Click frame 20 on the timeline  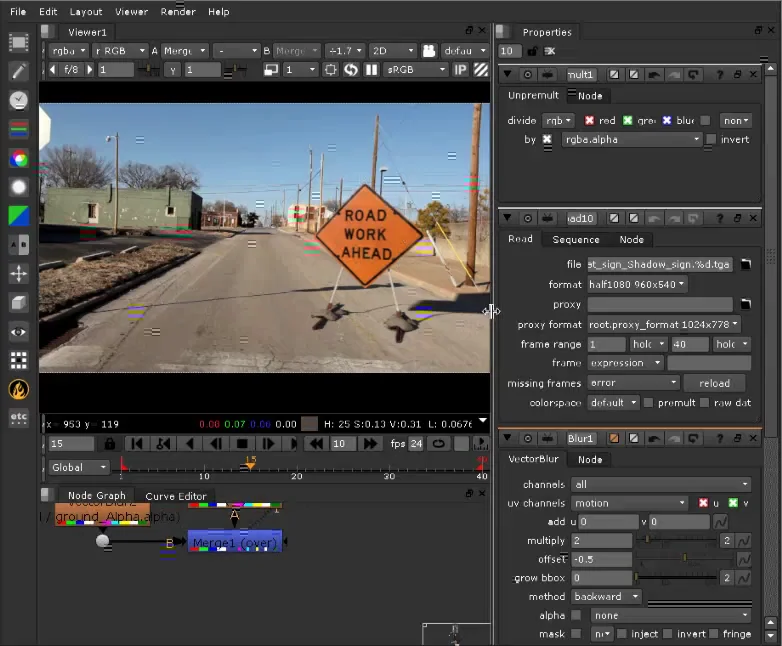(x=297, y=469)
